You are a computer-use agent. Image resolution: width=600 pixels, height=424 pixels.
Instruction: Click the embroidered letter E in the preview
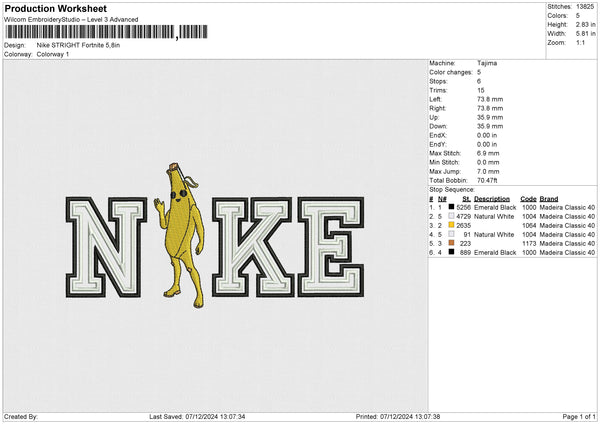(331, 247)
